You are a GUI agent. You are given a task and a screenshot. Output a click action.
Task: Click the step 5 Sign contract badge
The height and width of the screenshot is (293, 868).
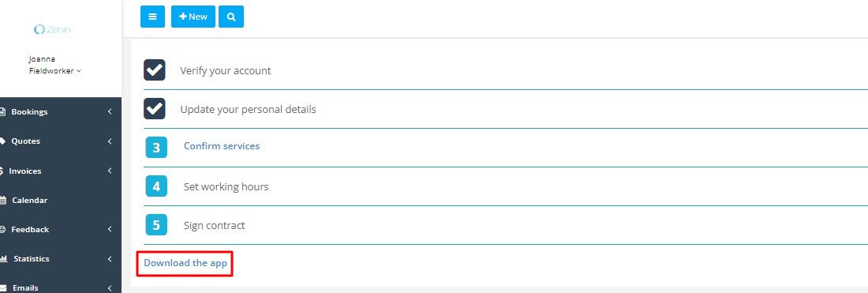coord(157,225)
